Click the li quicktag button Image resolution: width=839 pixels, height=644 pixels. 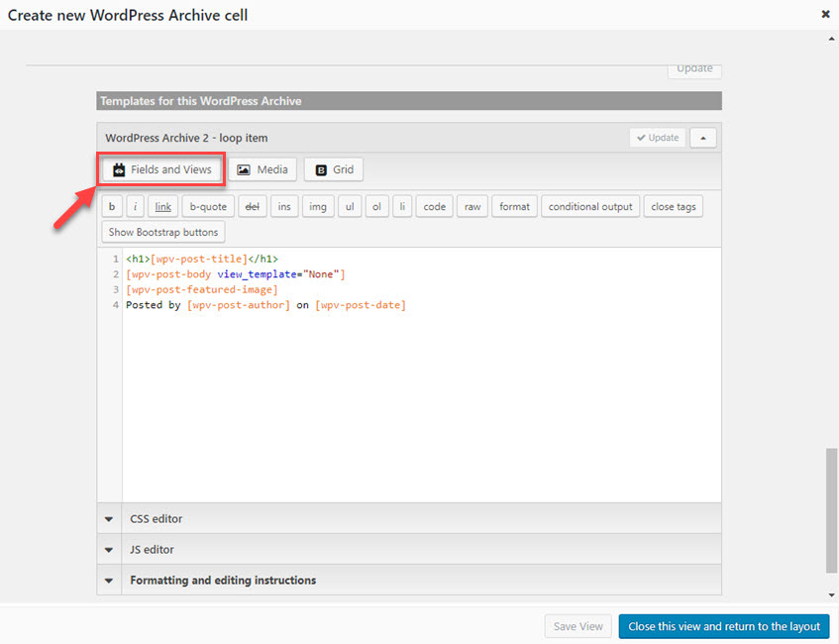[x=402, y=207]
